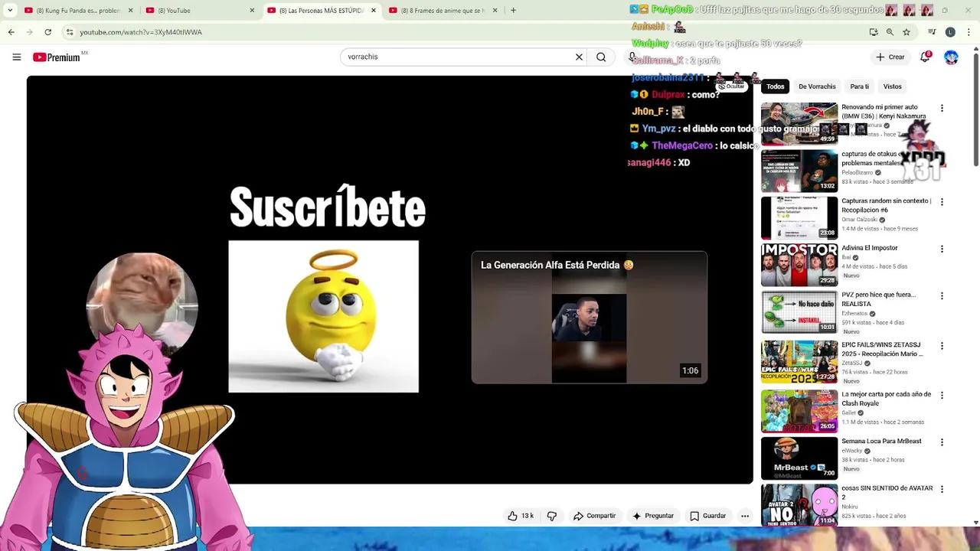This screenshot has width=980, height=551.
Task: Click the MrBeast video thumbnail
Action: pyautogui.click(x=799, y=458)
